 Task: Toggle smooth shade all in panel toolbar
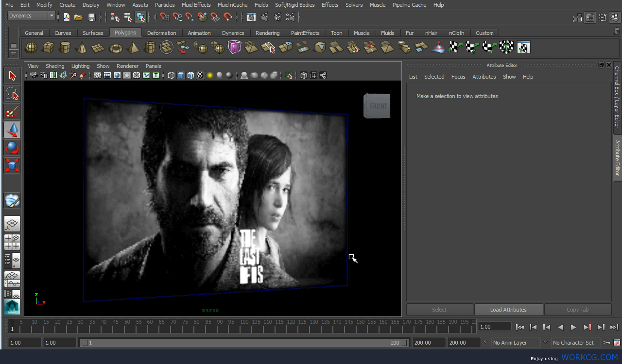pos(181,75)
